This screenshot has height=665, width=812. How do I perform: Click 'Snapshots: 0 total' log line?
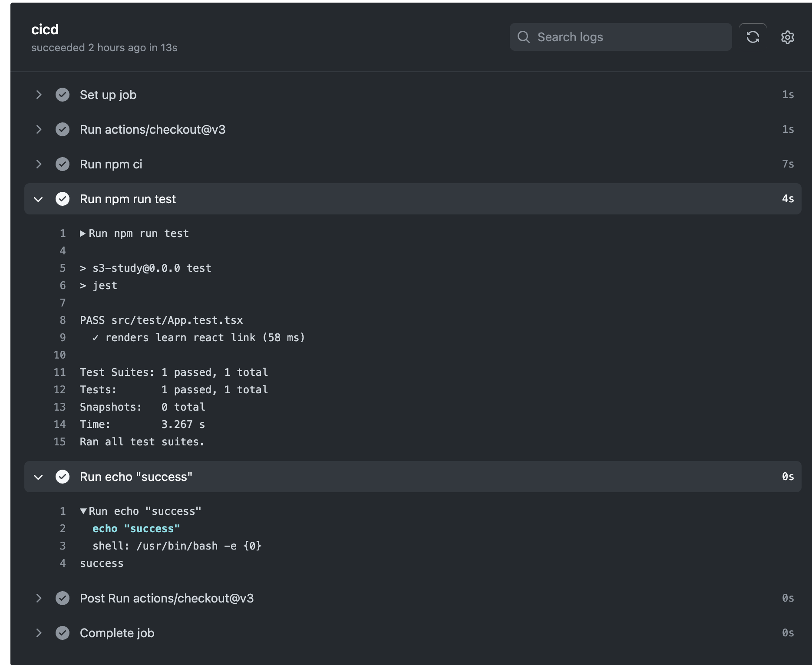[142, 407]
